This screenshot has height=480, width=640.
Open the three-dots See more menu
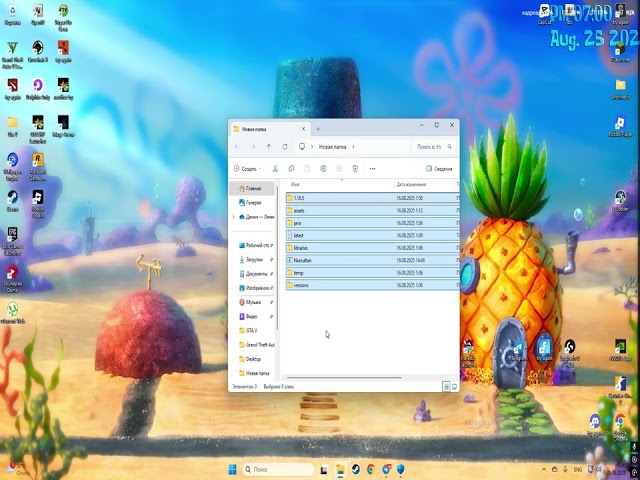pos(372,169)
